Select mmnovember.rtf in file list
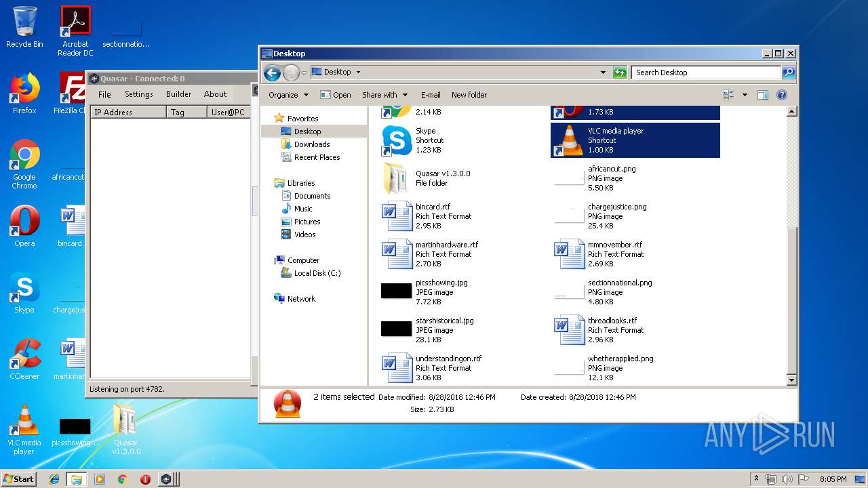This screenshot has width=868, height=488. click(x=635, y=254)
